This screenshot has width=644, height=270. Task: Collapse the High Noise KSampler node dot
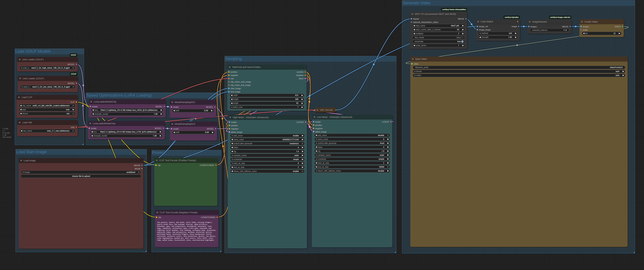pos(230,117)
